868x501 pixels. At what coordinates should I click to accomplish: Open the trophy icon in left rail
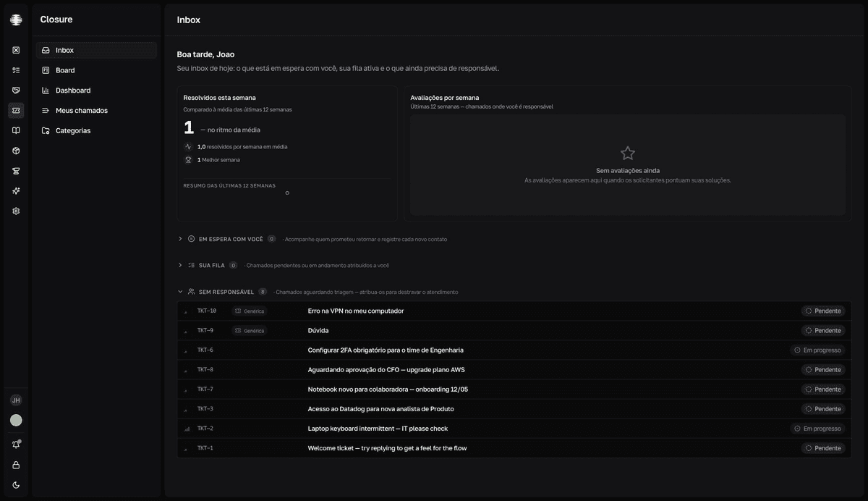point(16,171)
